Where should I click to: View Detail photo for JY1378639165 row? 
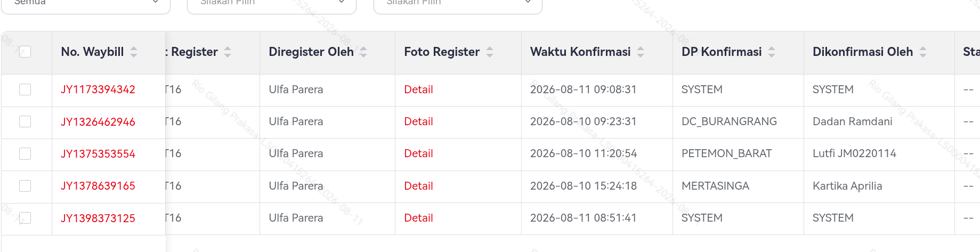tap(418, 186)
